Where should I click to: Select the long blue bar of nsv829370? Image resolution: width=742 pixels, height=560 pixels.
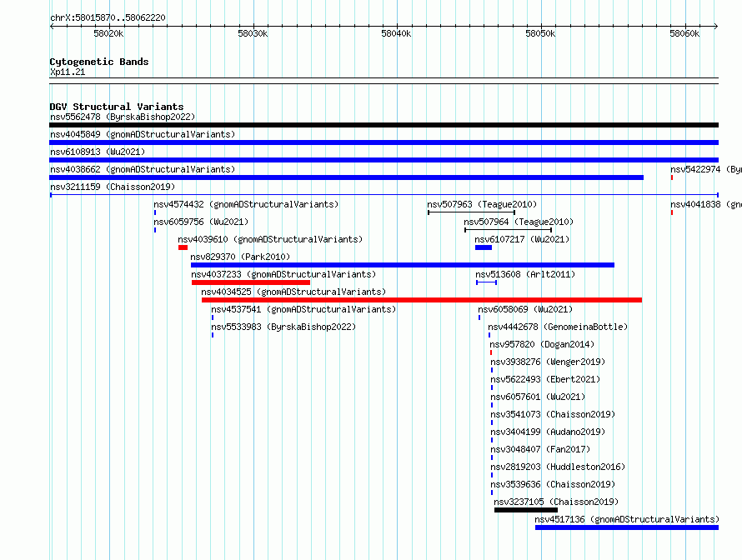pyautogui.click(x=403, y=265)
